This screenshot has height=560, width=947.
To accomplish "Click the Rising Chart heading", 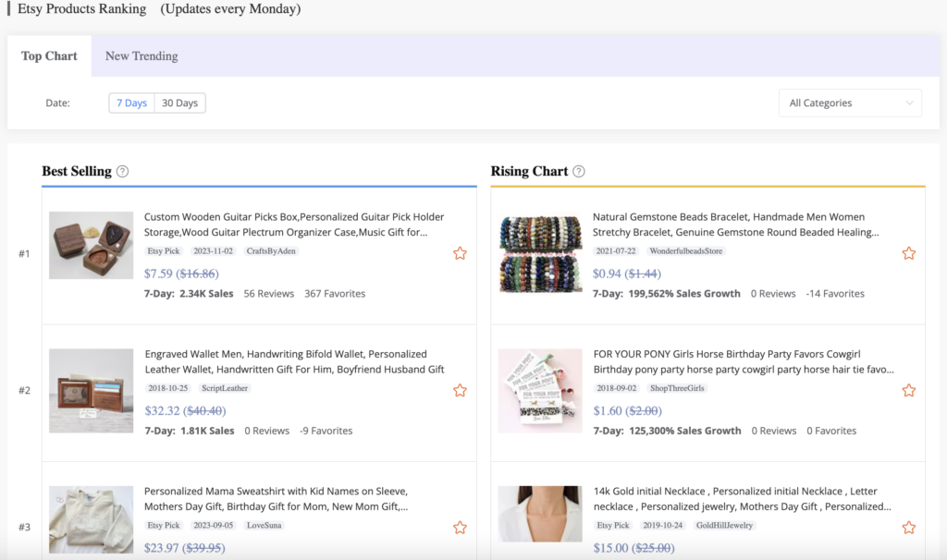I will pos(529,171).
